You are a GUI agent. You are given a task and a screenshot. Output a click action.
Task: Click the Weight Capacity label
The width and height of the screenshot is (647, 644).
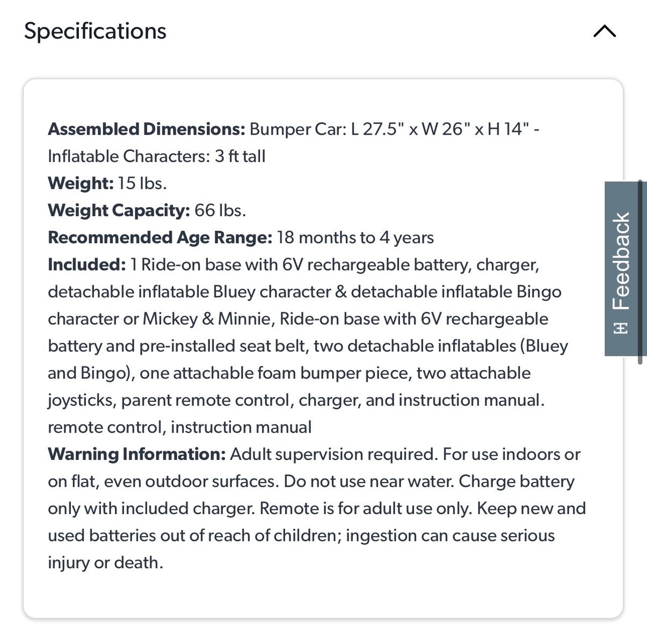pos(119,210)
